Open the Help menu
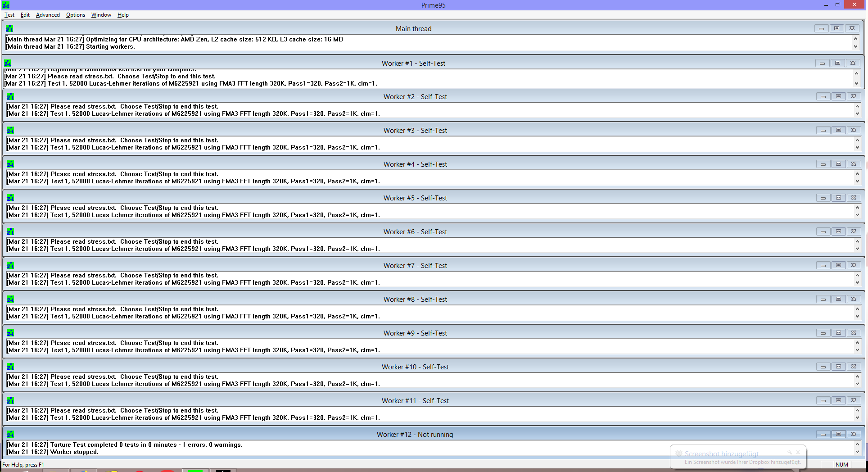The width and height of the screenshot is (868, 472). click(x=123, y=15)
